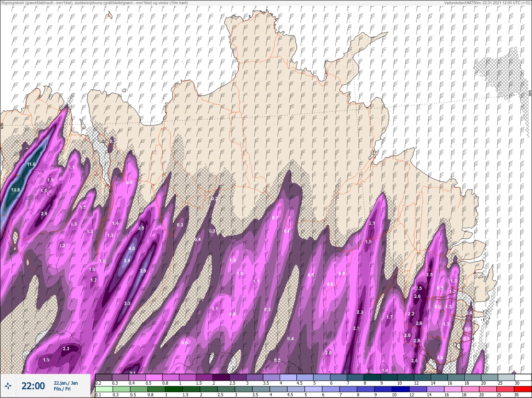Click the 'Fös./ Fri' weekday label

point(62,389)
